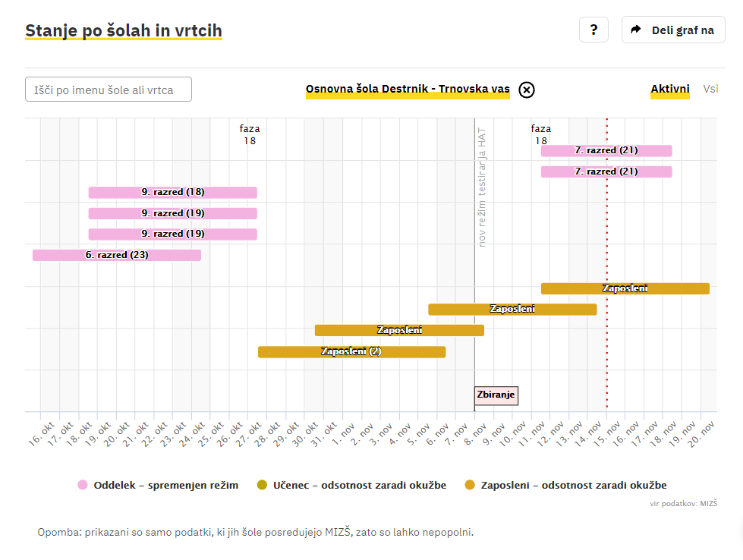Switch to Vsi filter tab
This screenshot has height=560, width=743.
pos(710,89)
